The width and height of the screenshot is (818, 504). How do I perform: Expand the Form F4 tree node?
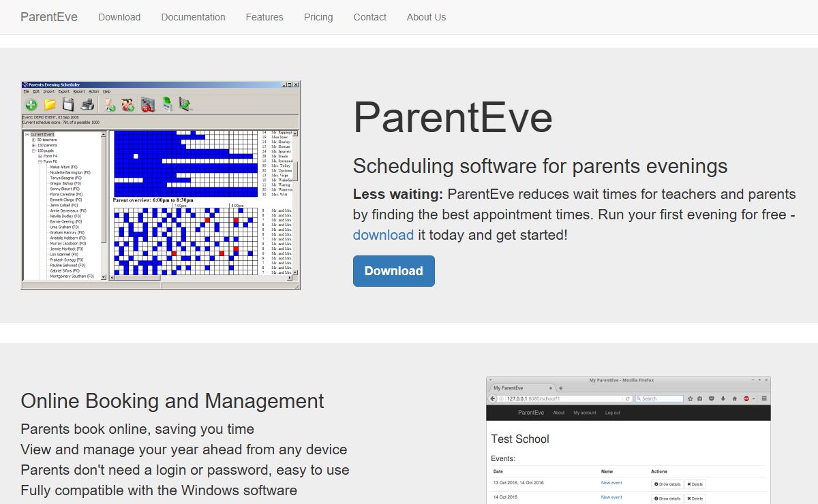(40, 156)
